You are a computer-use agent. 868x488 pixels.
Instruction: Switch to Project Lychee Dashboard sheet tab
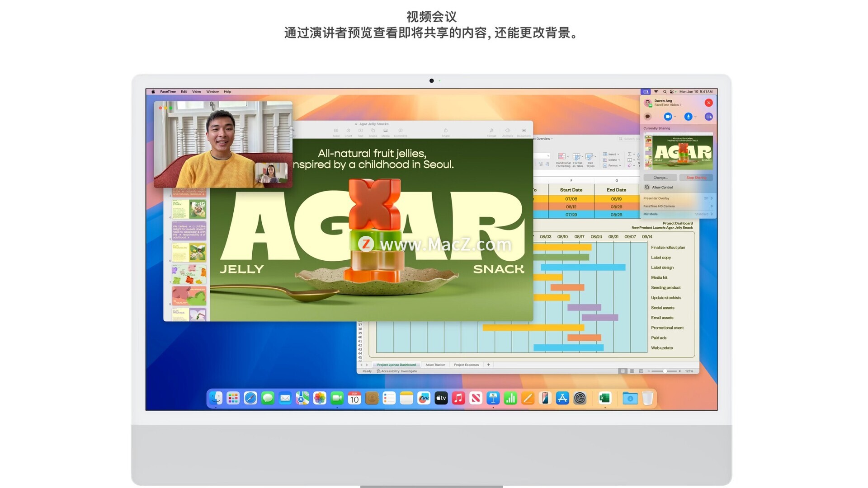click(396, 365)
